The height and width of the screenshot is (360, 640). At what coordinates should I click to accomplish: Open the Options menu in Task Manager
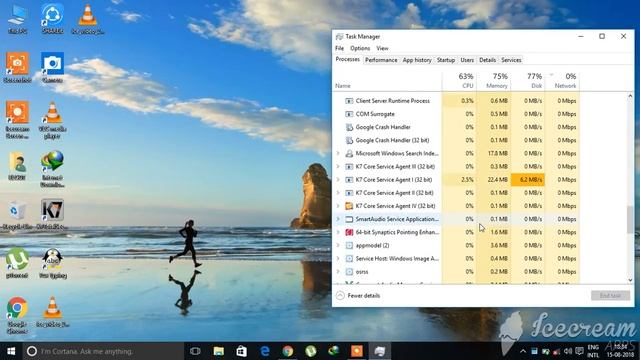click(360, 48)
